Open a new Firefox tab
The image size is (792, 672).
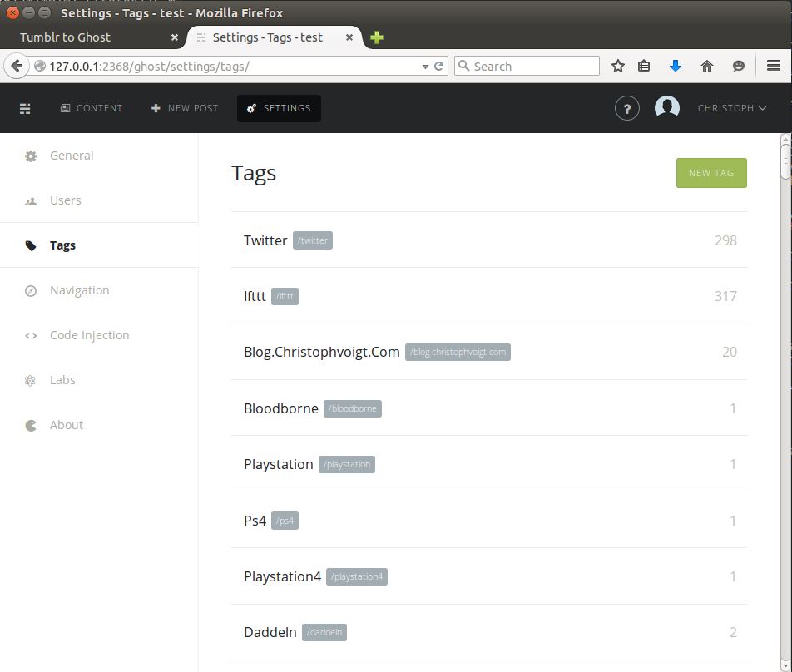pyautogui.click(x=376, y=37)
